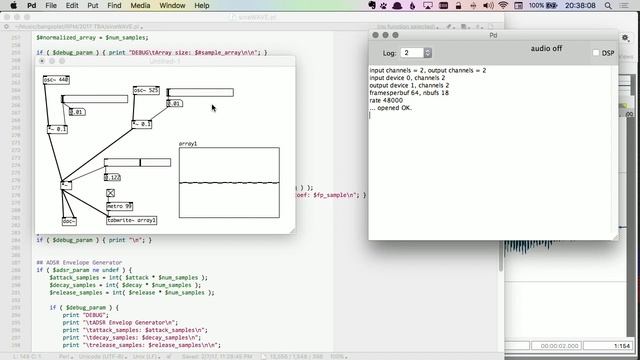Open the Put menu
Screen dimensions: 640x360
point(93,5)
